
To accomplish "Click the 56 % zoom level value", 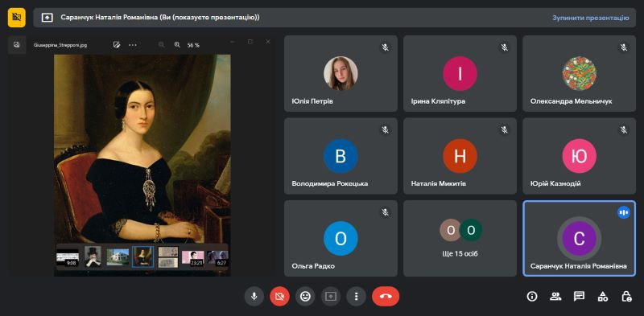I will click(x=193, y=45).
